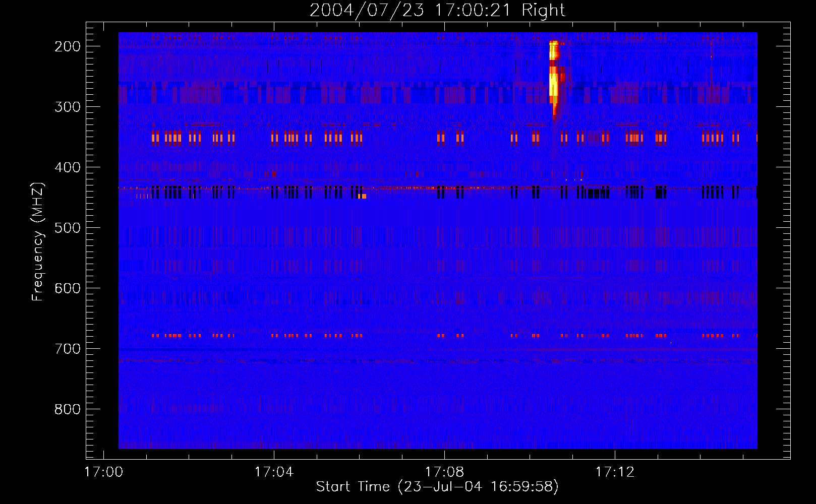The width and height of the screenshot is (816, 504).
Task: Click the plot title "2004/07/23 17:00:21 Right"
Action: click(x=437, y=10)
